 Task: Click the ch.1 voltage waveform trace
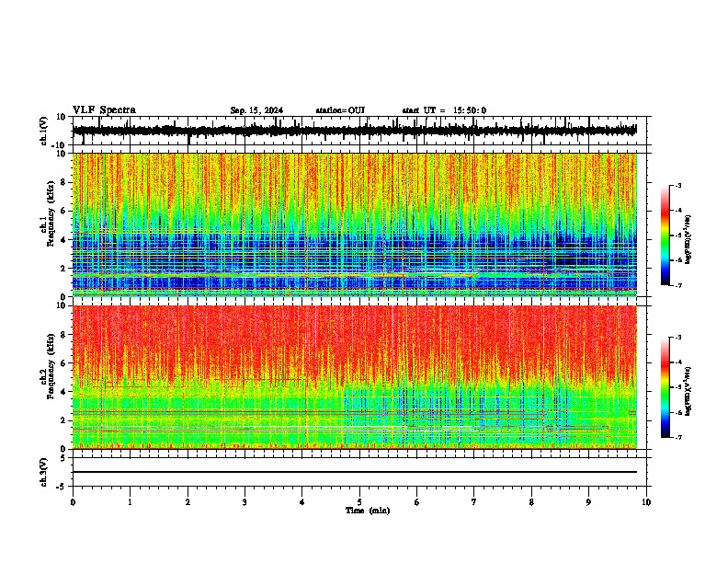pos(355,131)
